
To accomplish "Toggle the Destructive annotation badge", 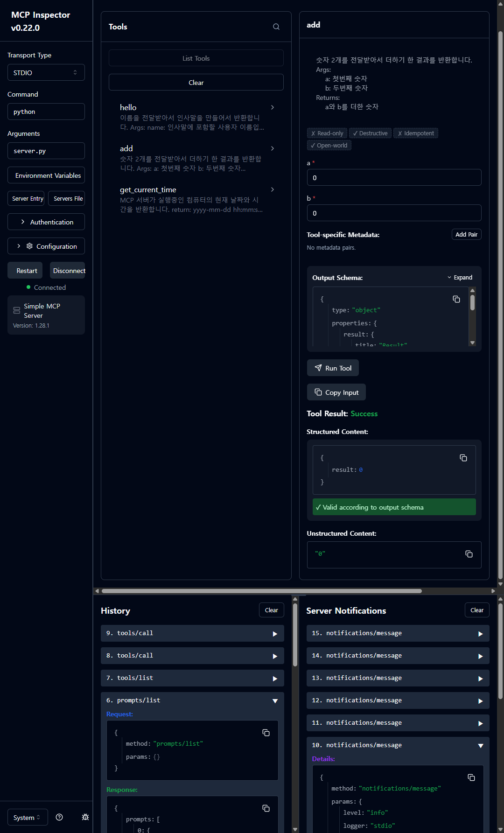I will click(x=370, y=133).
